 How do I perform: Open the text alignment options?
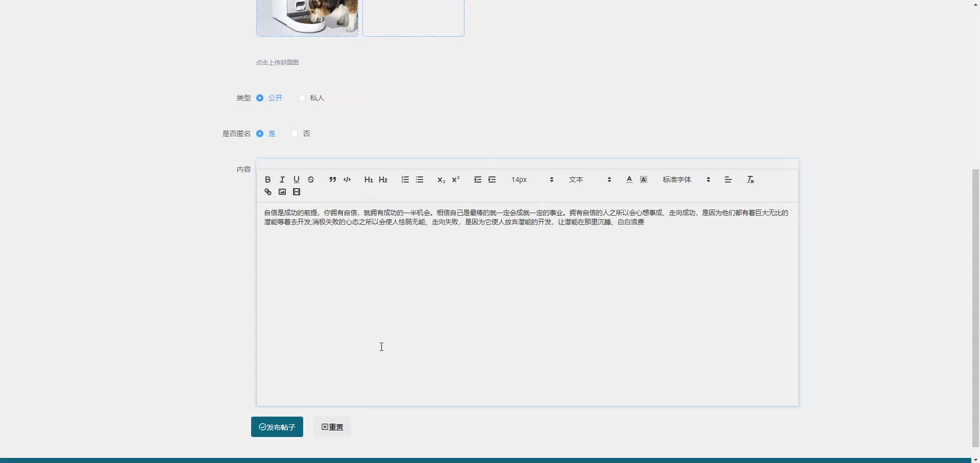pyautogui.click(x=728, y=179)
